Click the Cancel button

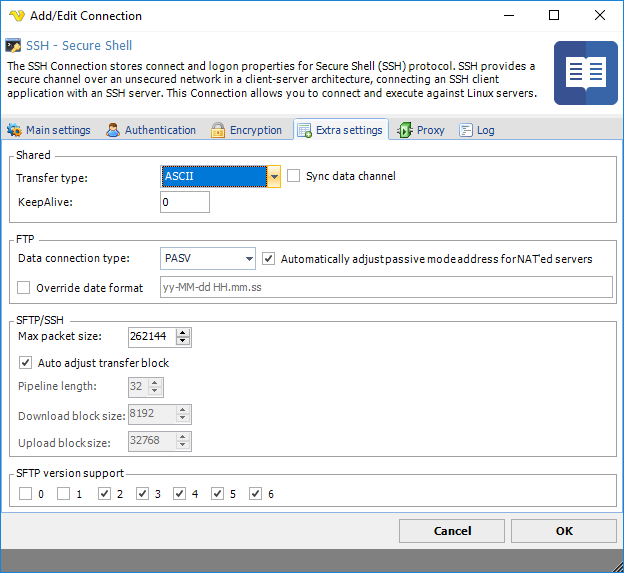[452, 531]
